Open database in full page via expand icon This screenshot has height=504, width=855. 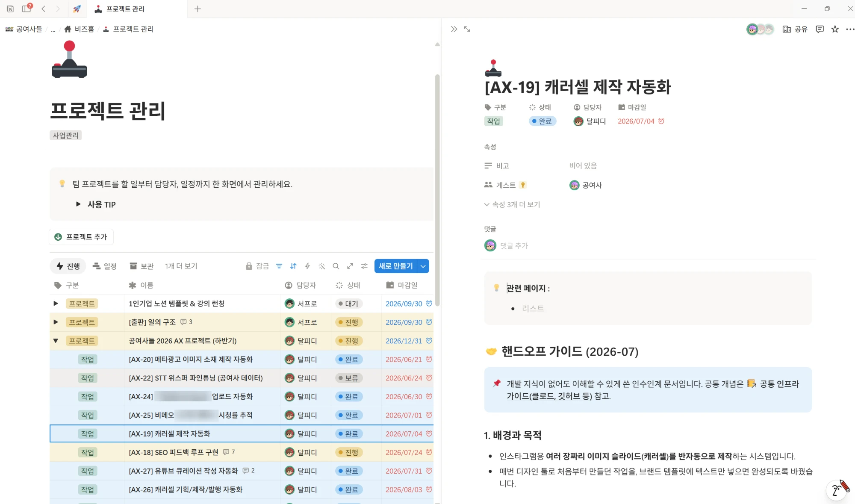[x=350, y=266]
